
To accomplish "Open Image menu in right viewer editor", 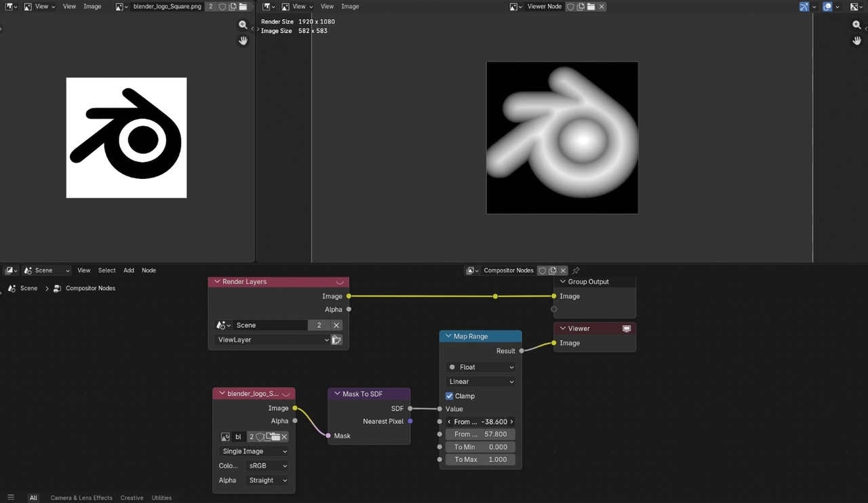I will [x=350, y=7].
